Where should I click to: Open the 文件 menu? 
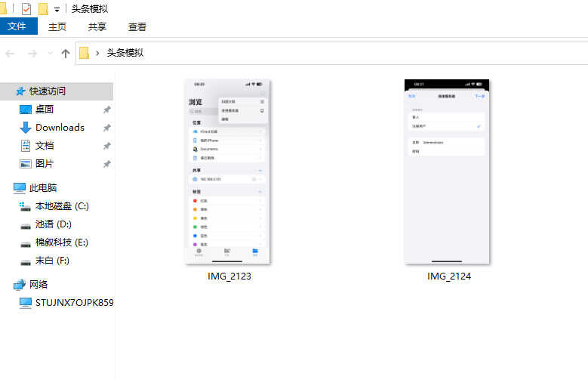coord(17,26)
